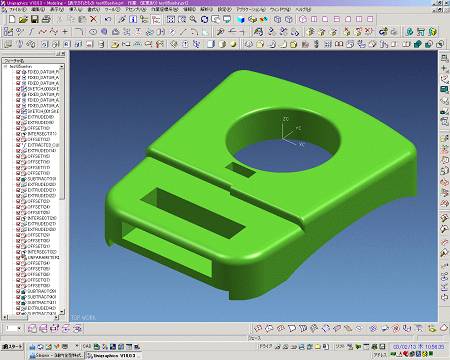Image resolution: width=450 pixels, height=360 pixels.
Task: Toggle checkbox of first FIXED_DATUM feature
Action: point(19,72)
